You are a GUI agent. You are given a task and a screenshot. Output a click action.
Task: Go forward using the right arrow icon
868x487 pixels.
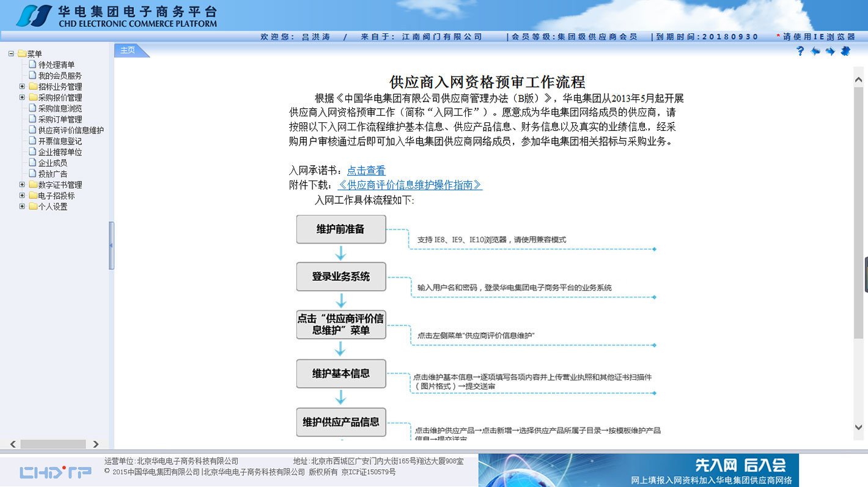[x=830, y=51]
